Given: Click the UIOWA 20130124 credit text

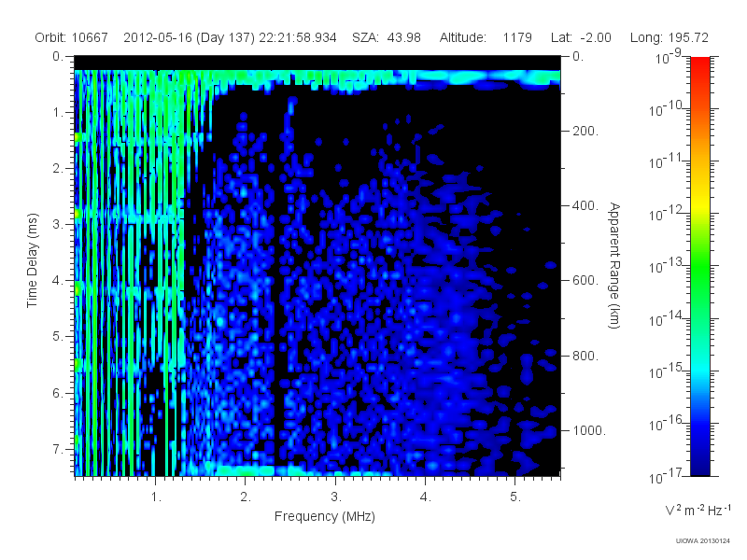Looking at the screenshot, I should click(x=703, y=541).
